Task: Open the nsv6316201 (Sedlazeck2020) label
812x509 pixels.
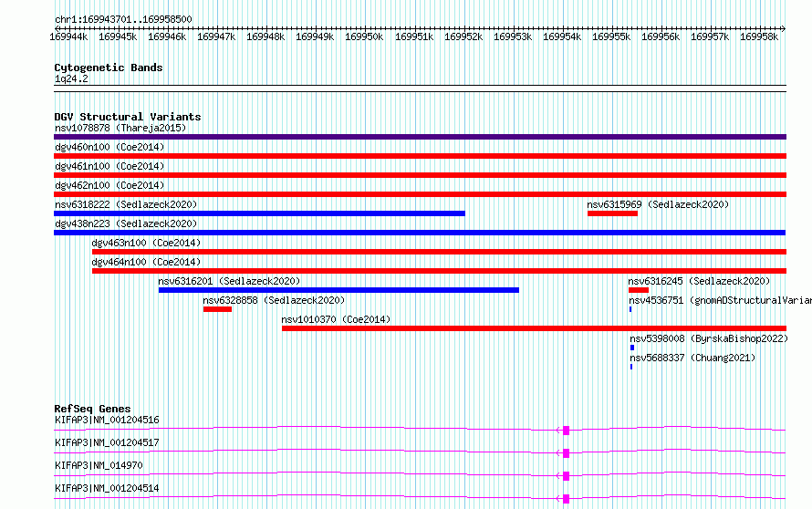Action: [229, 281]
